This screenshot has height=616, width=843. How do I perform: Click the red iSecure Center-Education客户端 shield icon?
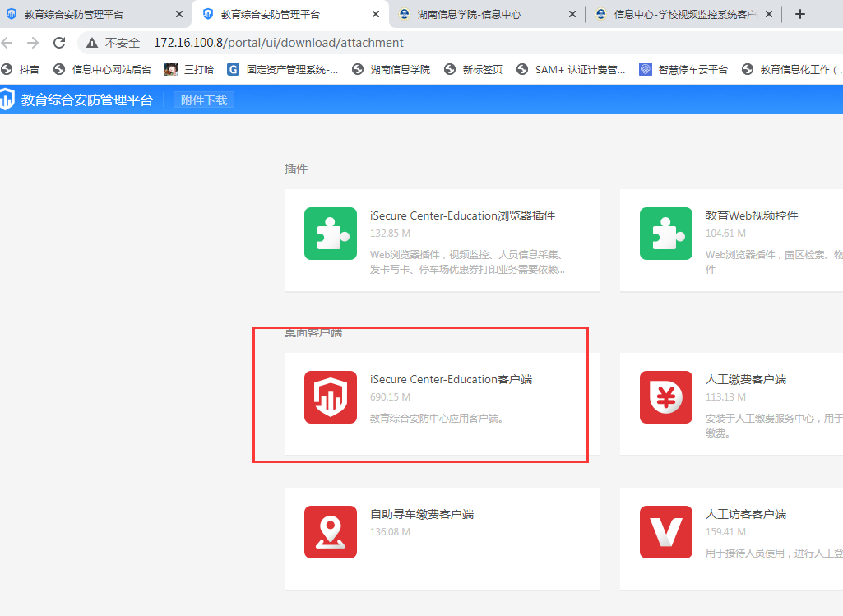point(331,397)
